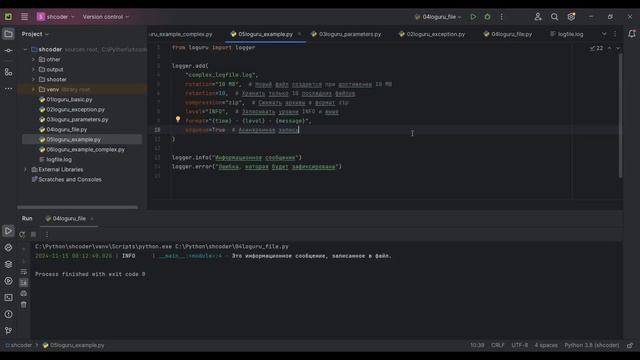Clear all Run console output

tap(24, 304)
